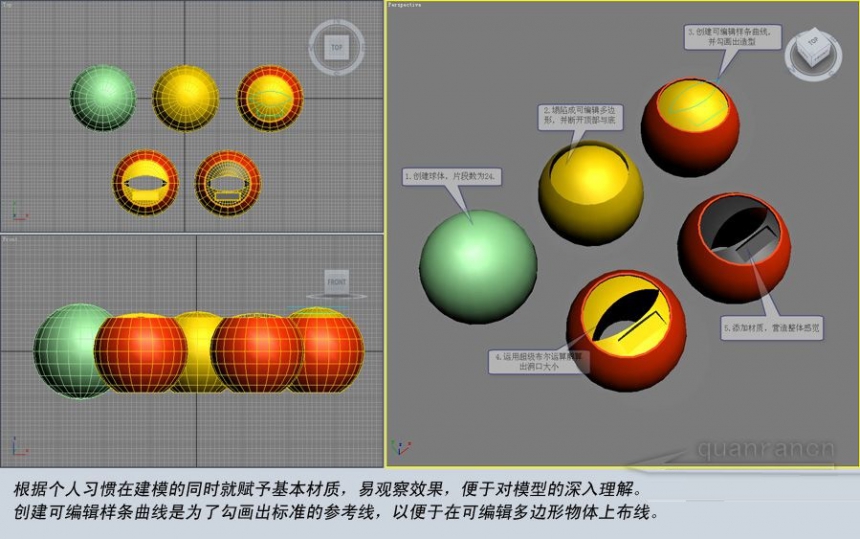Screen dimensions: 860x539
Task: Open the Front viewport label menu
Action: tap(10, 239)
